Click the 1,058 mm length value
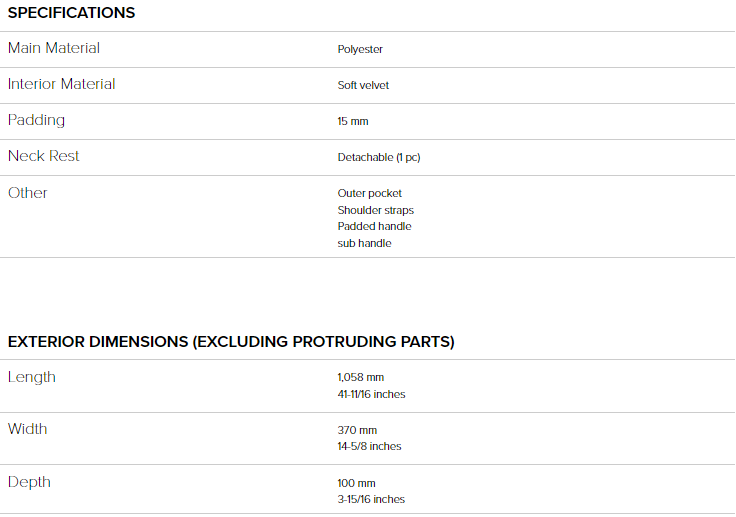 [x=360, y=378]
